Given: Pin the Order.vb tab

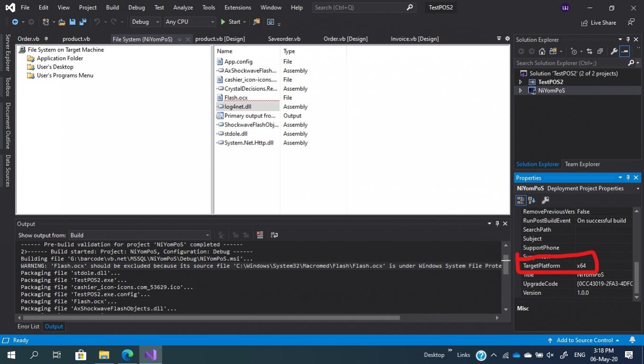Looking at the screenshot, I should click(46, 39).
